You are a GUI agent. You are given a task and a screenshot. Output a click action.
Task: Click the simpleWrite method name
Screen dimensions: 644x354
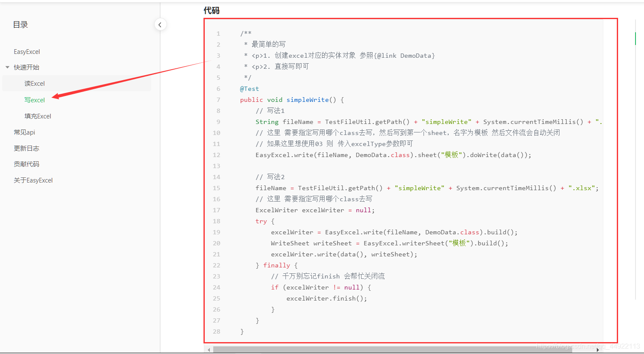(x=308, y=100)
